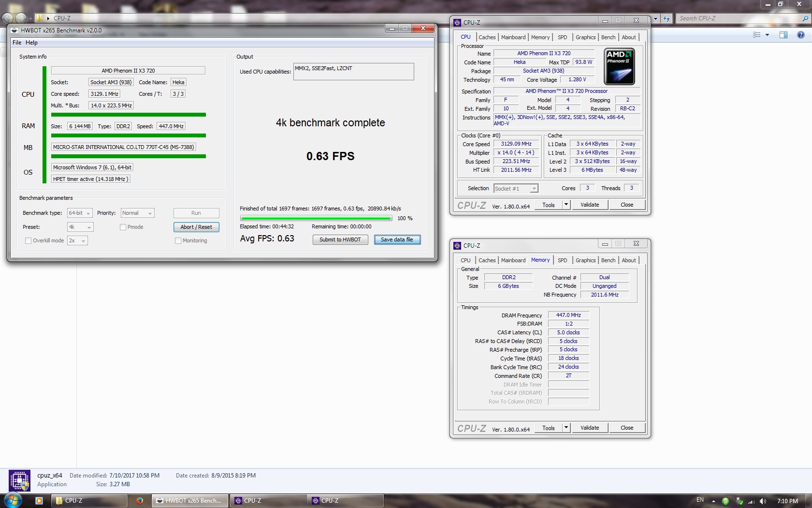This screenshot has height=508, width=812.
Task: Click Explorer forward navigation button
Action: coord(21,18)
